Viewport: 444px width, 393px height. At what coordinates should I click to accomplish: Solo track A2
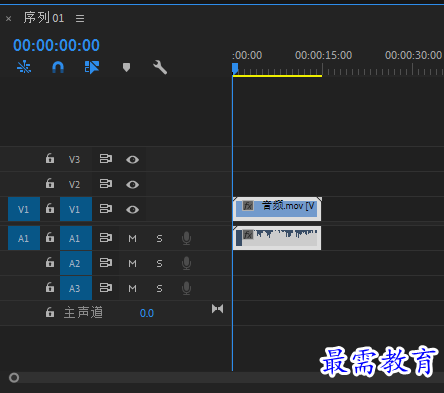pyautogui.click(x=159, y=264)
